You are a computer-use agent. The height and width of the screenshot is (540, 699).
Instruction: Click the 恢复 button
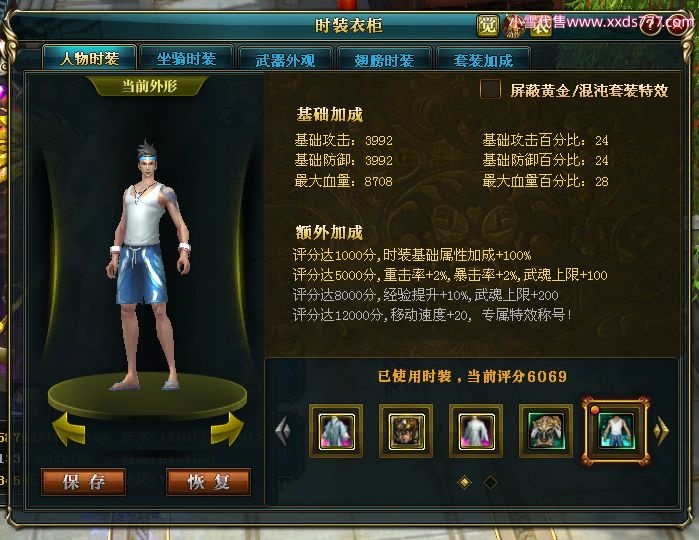[209, 482]
